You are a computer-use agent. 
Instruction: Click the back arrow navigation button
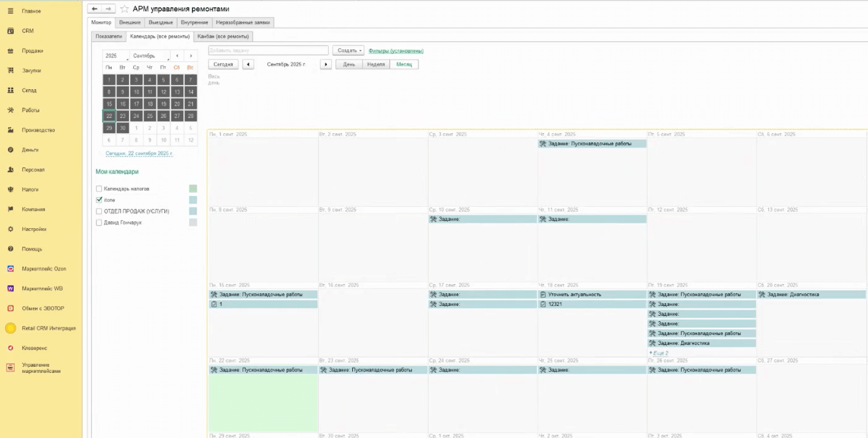click(x=95, y=9)
